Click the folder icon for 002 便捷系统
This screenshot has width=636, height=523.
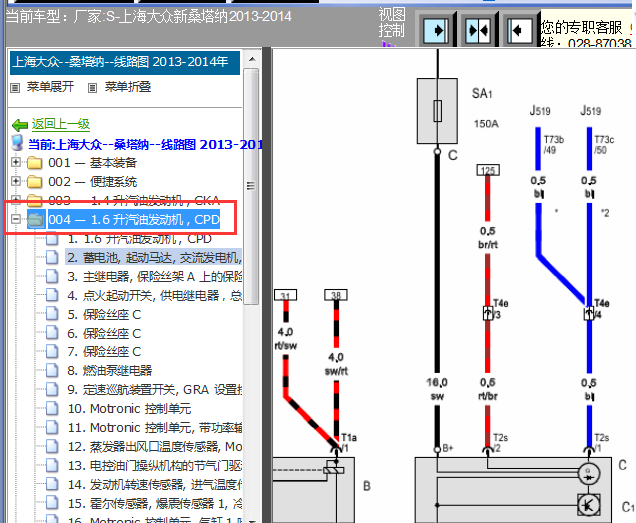[34, 181]
